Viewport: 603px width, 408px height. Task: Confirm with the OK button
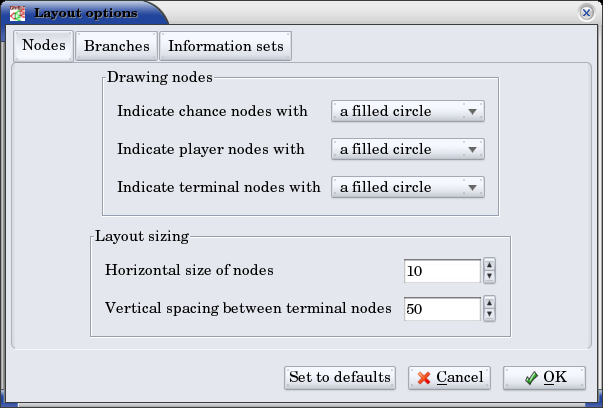click(x=543, y=377)
